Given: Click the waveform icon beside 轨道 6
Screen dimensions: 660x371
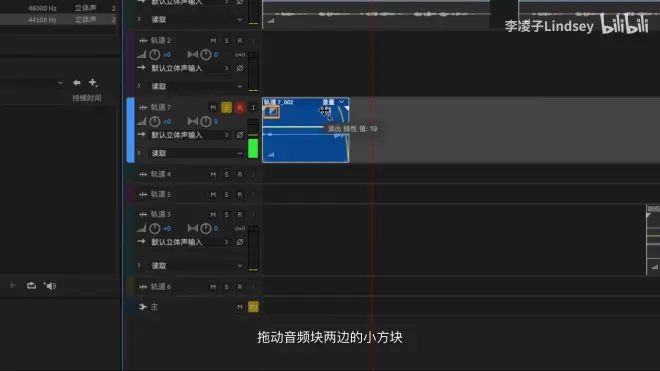Looking at the screenshot, I should click(x=143, y=287).
